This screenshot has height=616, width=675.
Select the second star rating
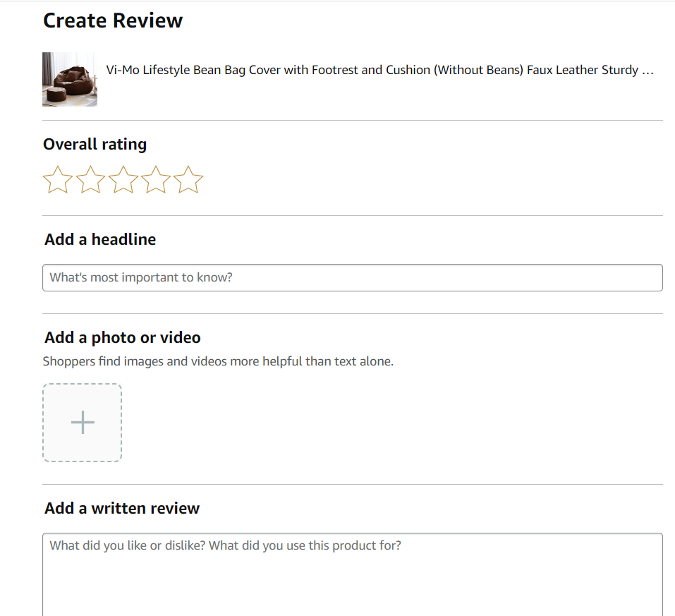pos(90,180)
